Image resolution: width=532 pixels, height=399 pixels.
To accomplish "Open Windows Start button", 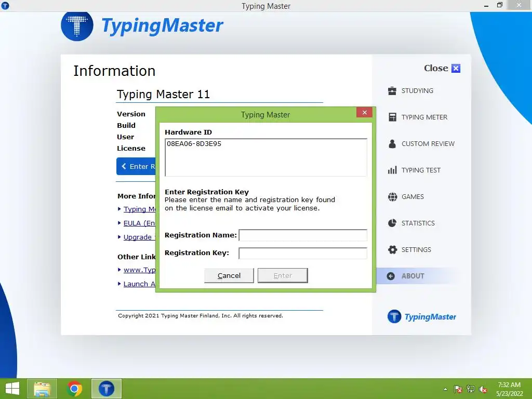I will [12, 389].
